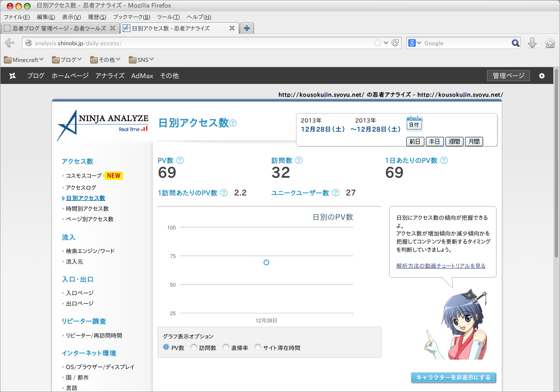560x392 pixels.
Task: Bookmark page with star icon
Action: click(378, 43)
